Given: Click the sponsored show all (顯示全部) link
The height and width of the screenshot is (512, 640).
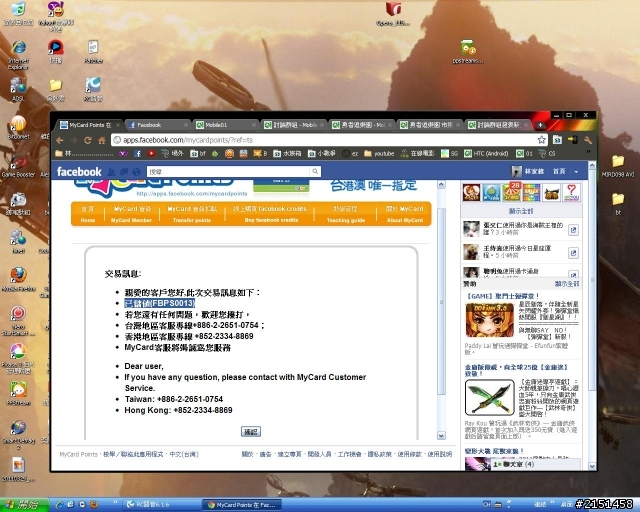Looking at the screenshot, I should pyautogui.click(x=567, y=284).
